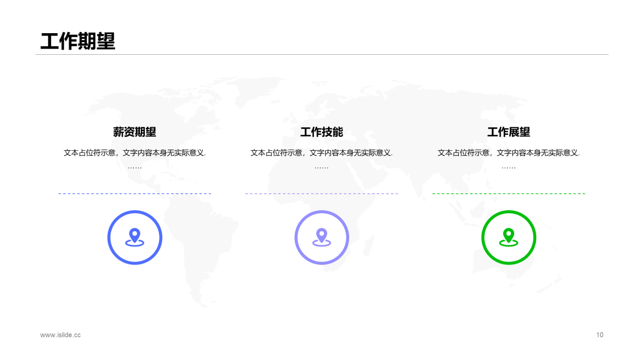Select the blue dashed divider line
The height and width of the screenshot is (362, 644).
pyautogui.click(x=134, y=194)
